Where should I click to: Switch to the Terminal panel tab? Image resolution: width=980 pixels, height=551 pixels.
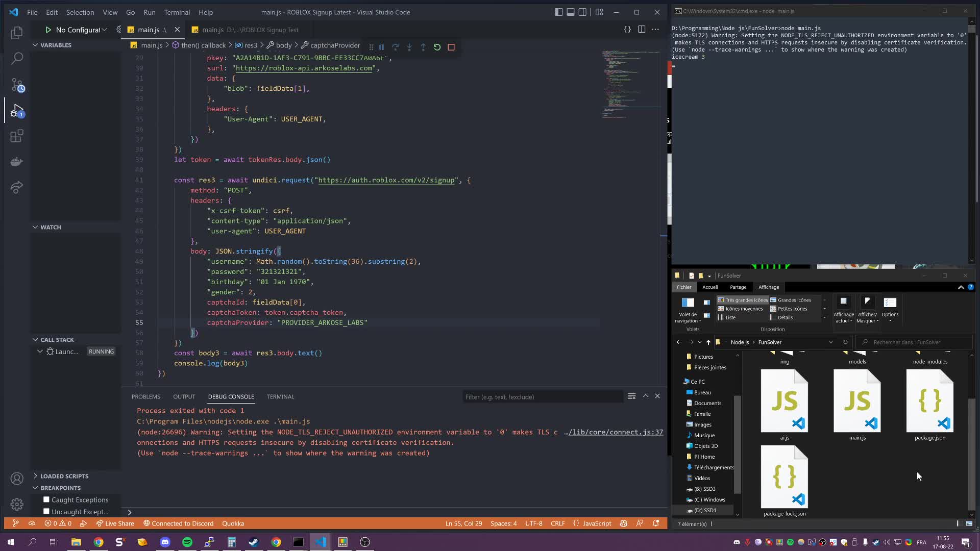281,396
